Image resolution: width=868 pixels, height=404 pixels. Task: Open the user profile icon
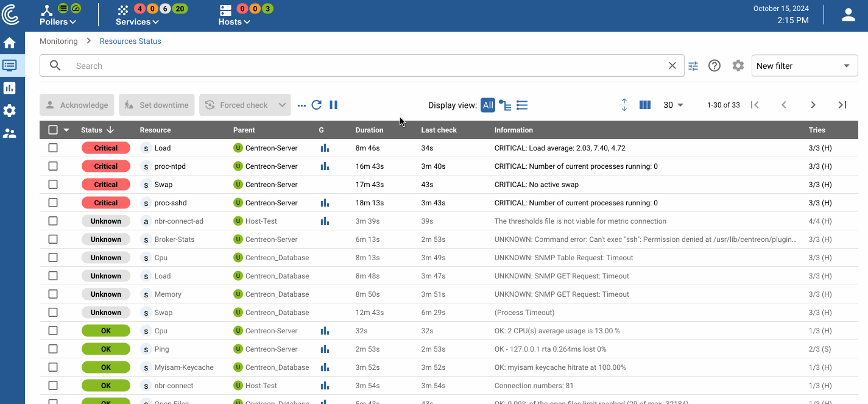pos(849,15)
